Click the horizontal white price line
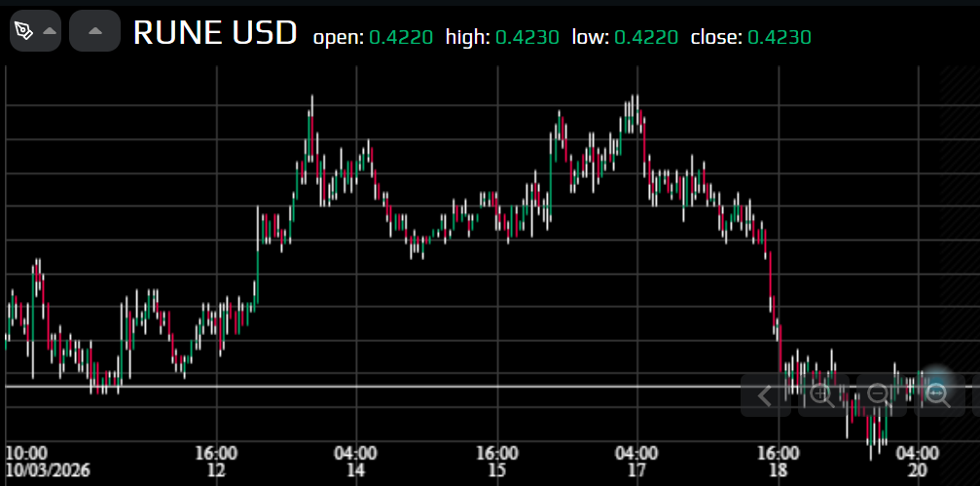Viewport: 980px width, 486px height. tap(389, 387)
